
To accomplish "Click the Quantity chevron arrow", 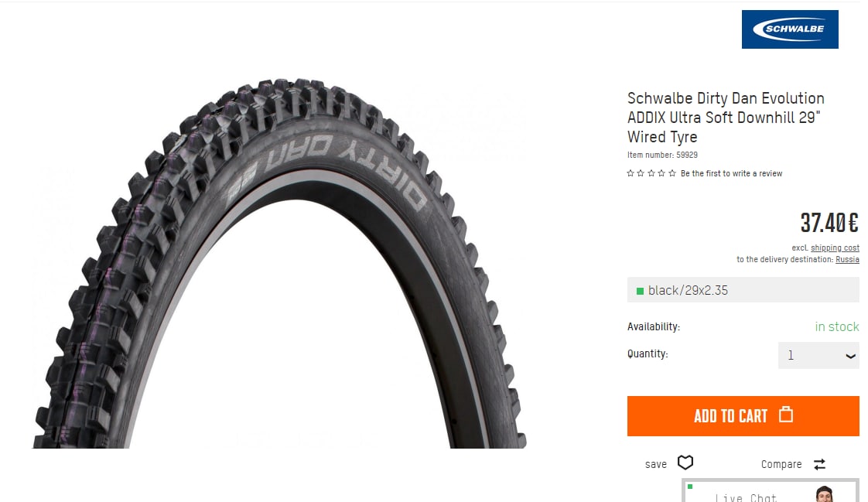I will coord(850,356).
